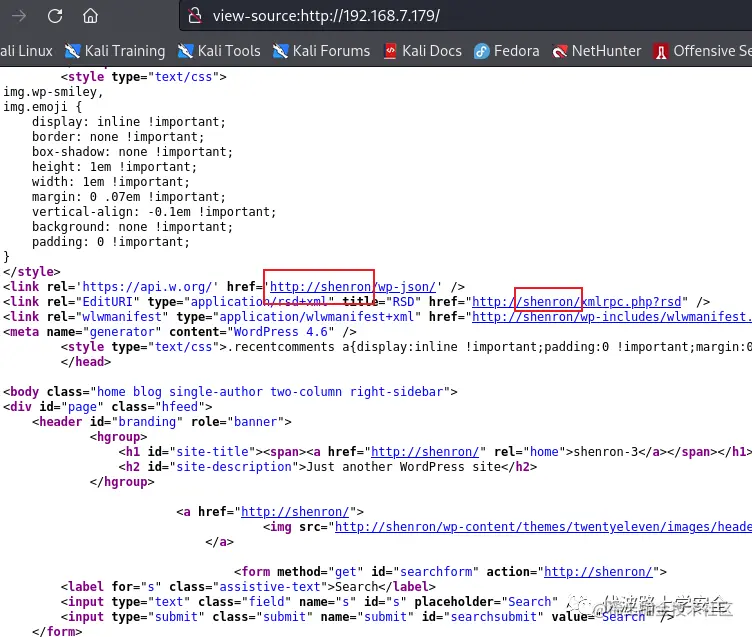Click the NetHunter bookmark icon
The height and width of the screenshot is (637, 752).
[x=559, y=51]
